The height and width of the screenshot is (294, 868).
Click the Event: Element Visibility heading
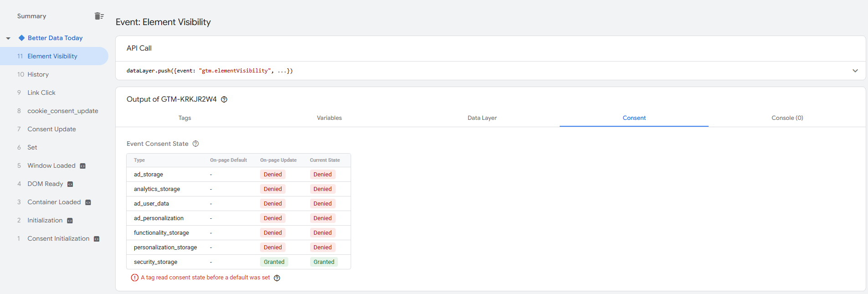[163, 22]
